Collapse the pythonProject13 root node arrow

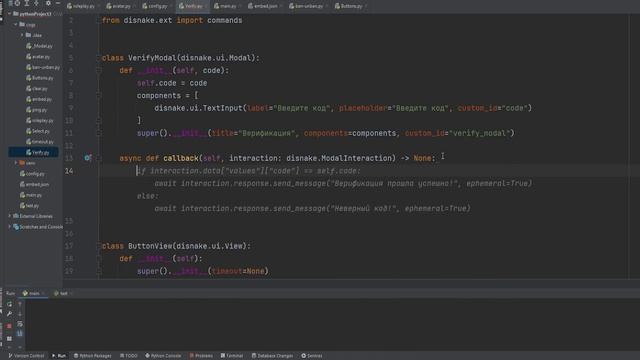(x=9, y=14)
